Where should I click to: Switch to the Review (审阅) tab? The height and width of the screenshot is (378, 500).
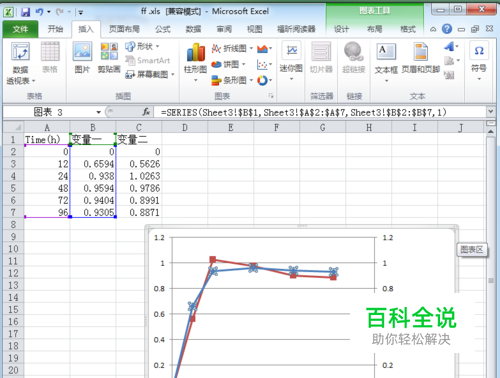[224, 29]
